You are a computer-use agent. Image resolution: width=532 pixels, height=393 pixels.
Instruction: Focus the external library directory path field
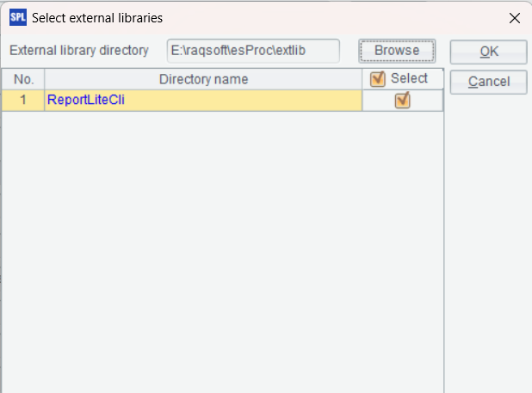(x=253, y=51)
